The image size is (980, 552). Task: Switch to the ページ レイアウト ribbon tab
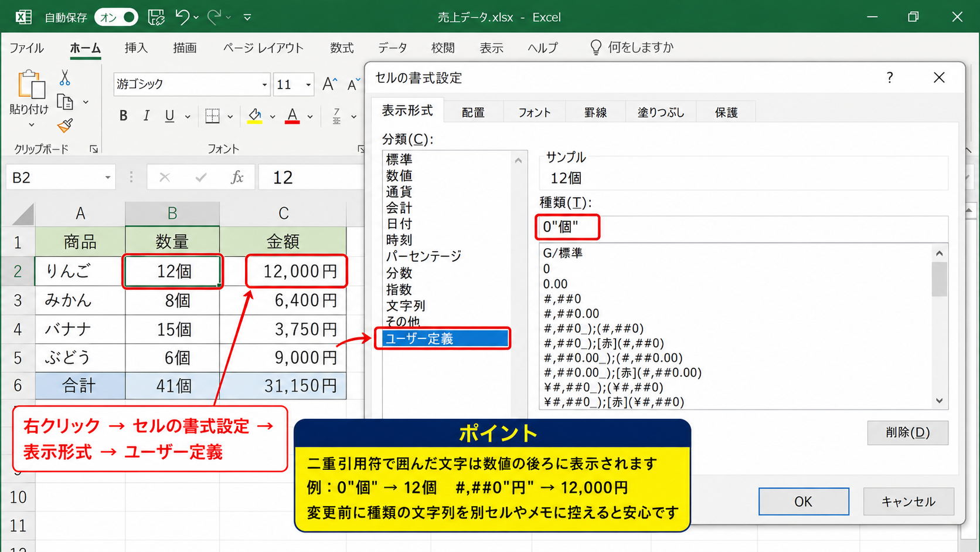click(x=263, y=48)
